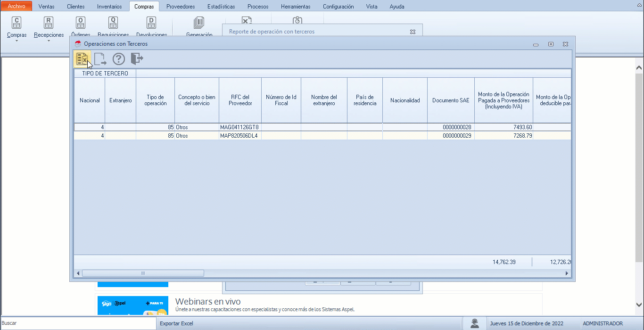Click the Siigo Aspel webinar banner thumbnail
The height and width of the screenshot is (330, 644).
[x=132, y=305]
